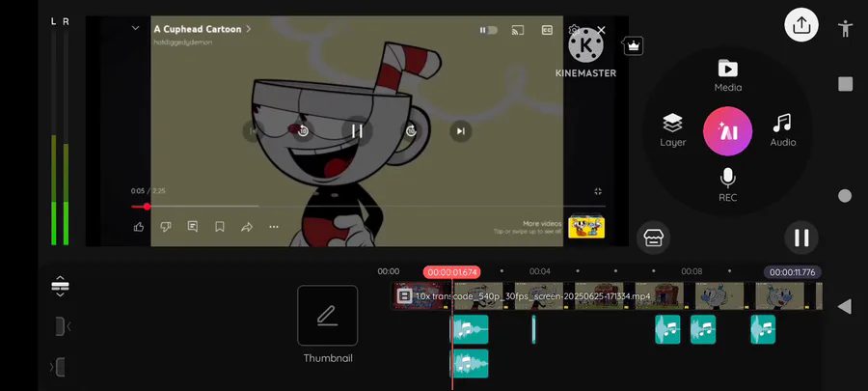The image size is (868, 391).
Task: Pause the KineMaster project playback
Action: click(801, 237)
